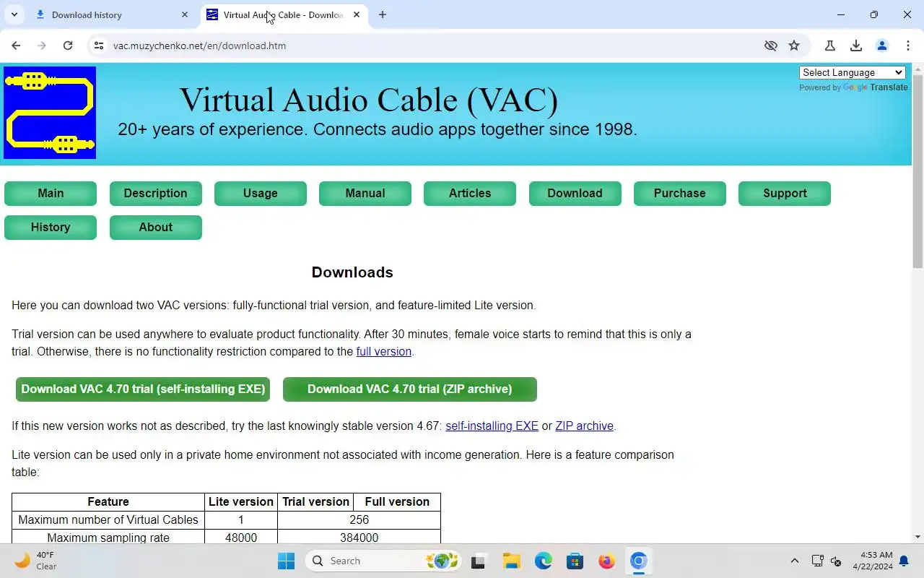
Task: Open Chrome three-dot menu
Action: tap(908, 46)
